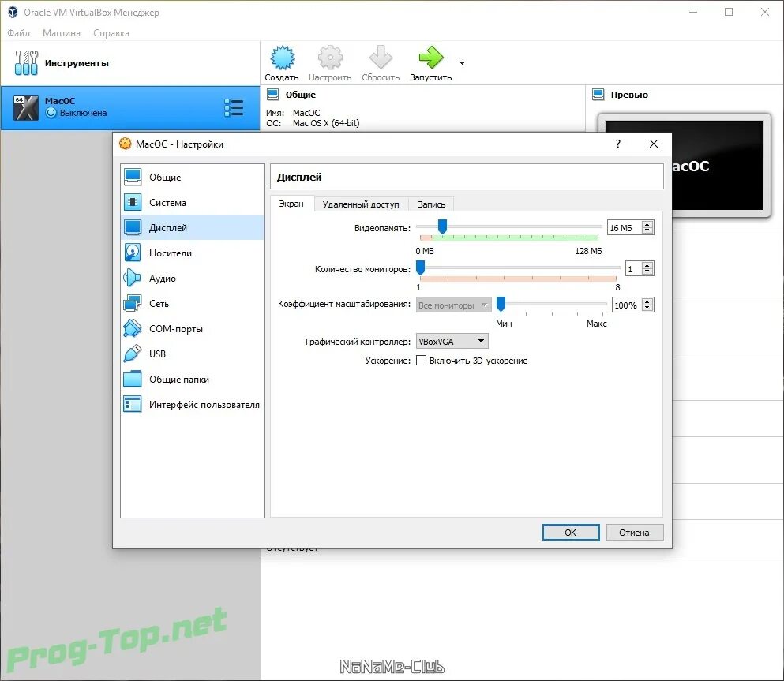Viewport: 784px width, 681px height.
Task: Click the green Запустить start arrow
Action: [x=431, y=58]
